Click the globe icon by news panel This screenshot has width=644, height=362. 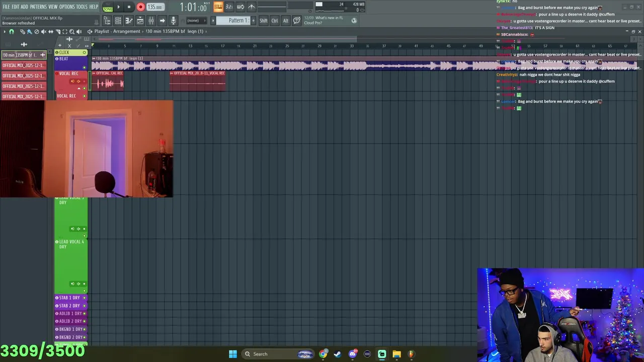coord(354,21)
